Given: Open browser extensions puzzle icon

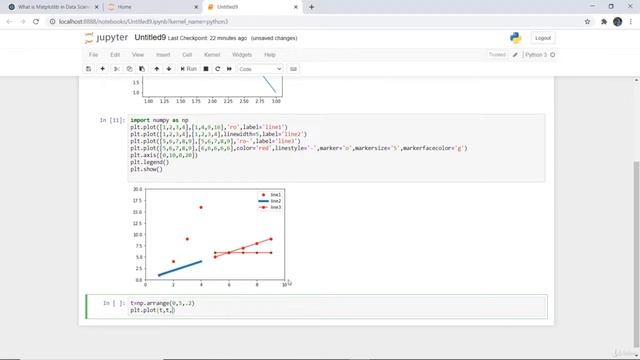Looking at the screenshot, I should coord(604,22).
